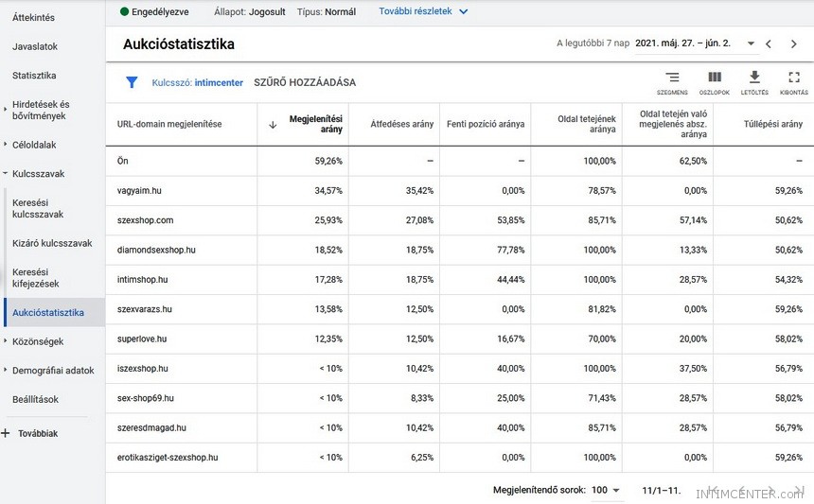The width and height of the screenshot is (814, 504).
Task: Click SZŰRŐ HOZZÁADÁSA add filter button
Action: pyautogui.click(x=305, y=82)
